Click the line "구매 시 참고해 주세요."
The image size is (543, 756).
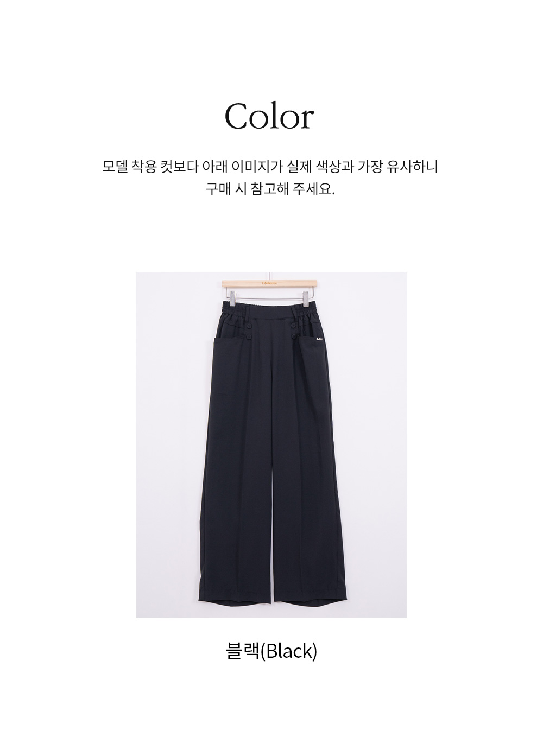point(270,190)
